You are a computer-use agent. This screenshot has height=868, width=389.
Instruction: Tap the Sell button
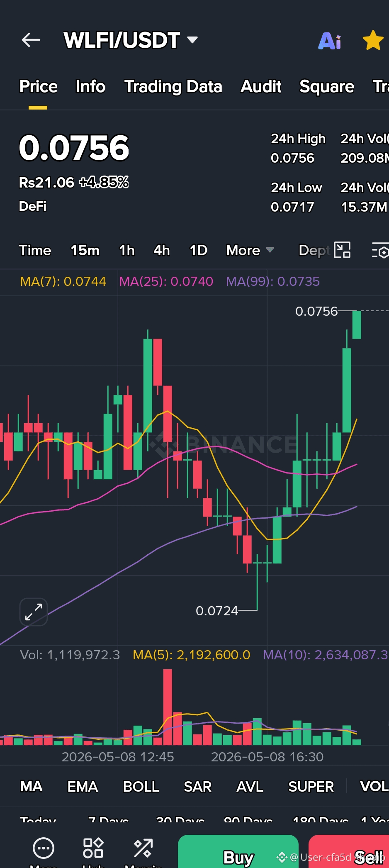(349, 852)
